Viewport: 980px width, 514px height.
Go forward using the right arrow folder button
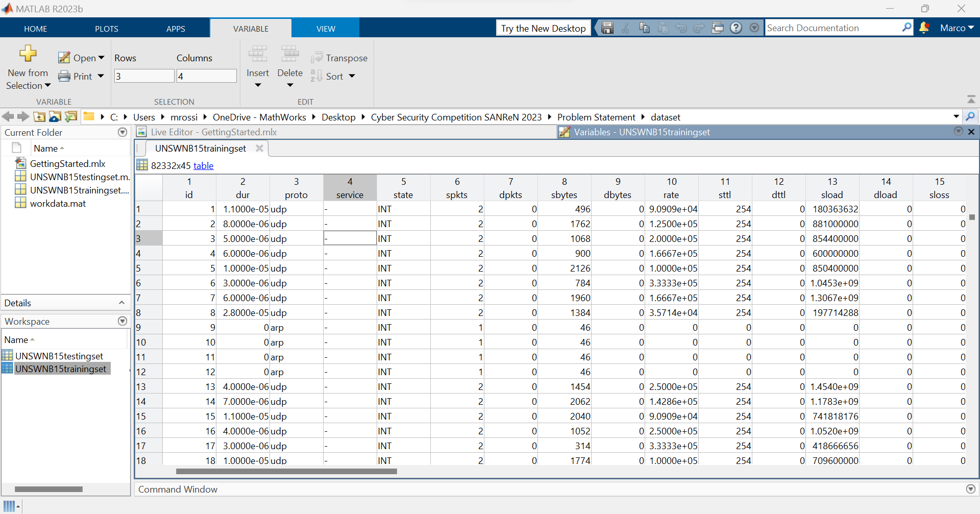click(x=23, y=116)
